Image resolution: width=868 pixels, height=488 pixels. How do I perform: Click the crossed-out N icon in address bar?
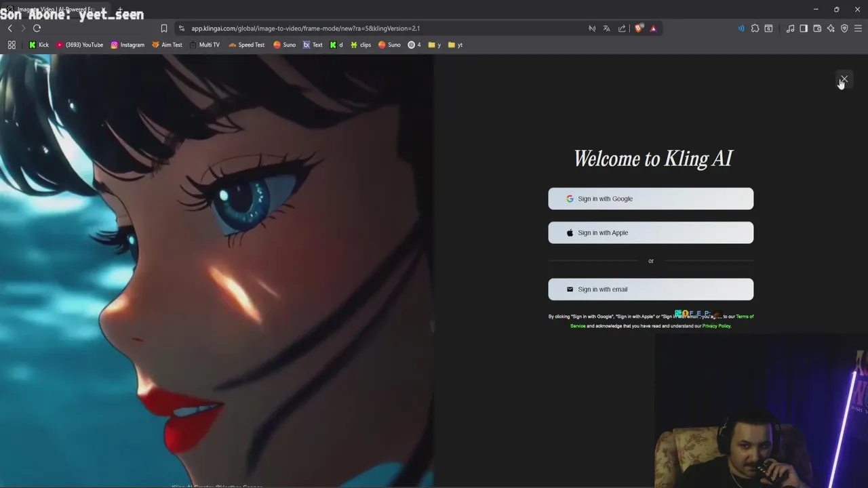point(592,28)
